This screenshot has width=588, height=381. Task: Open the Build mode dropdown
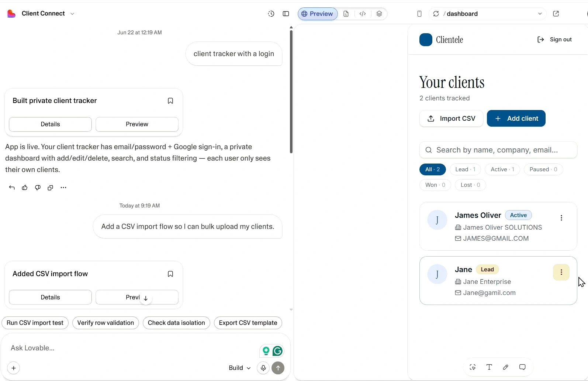tap(239, 368)
